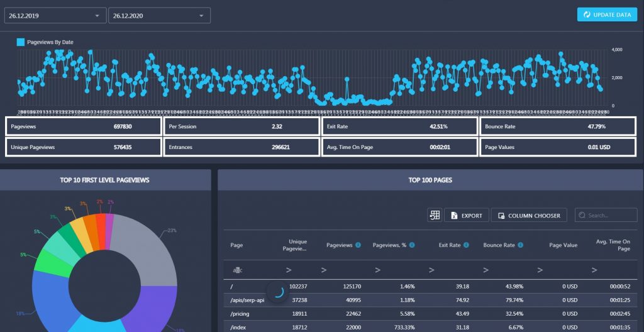Sort by Avg. Time On Page header

[613, 245]
